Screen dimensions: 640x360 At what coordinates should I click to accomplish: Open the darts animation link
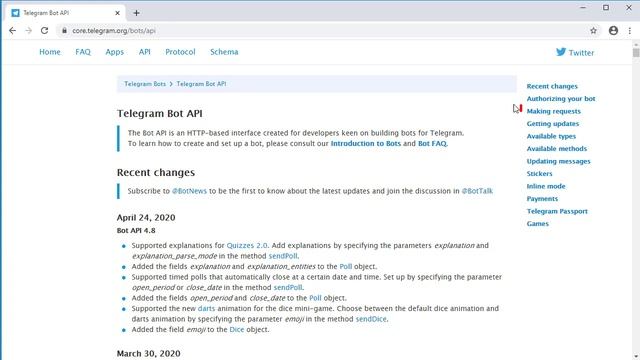click(207, 309)
